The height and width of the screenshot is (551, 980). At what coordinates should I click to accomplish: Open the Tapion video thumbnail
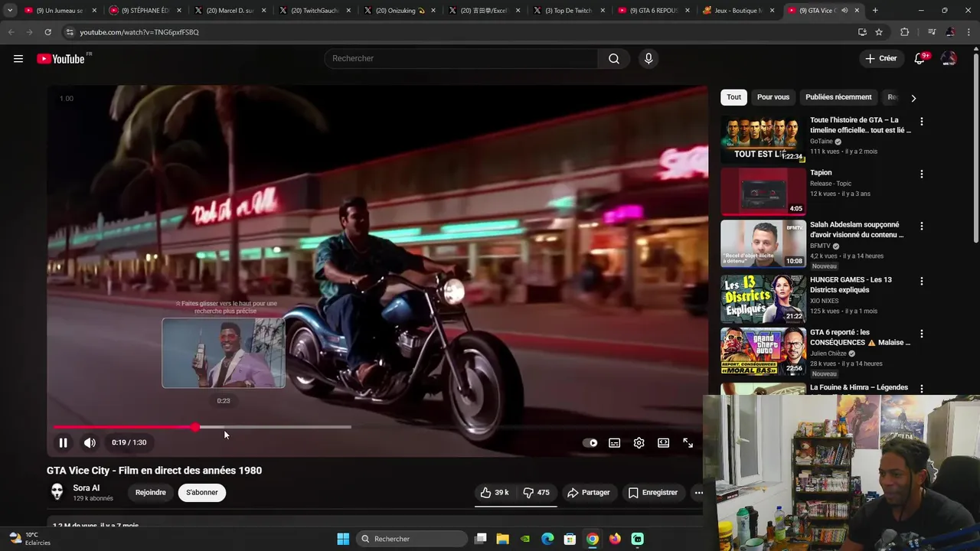click(x=763, y=192)
